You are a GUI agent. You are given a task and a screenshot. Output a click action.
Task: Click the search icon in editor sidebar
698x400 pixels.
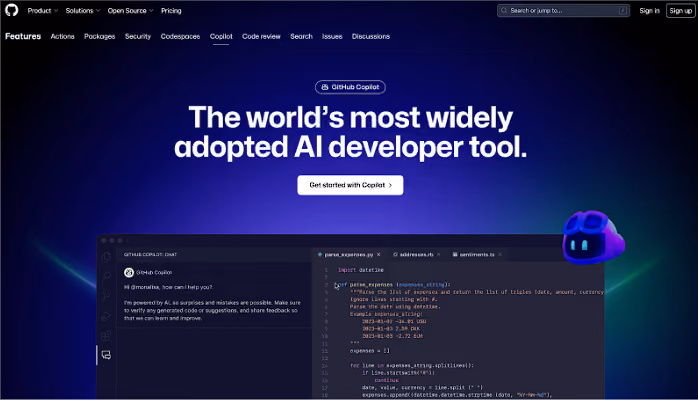pos(107,276)
